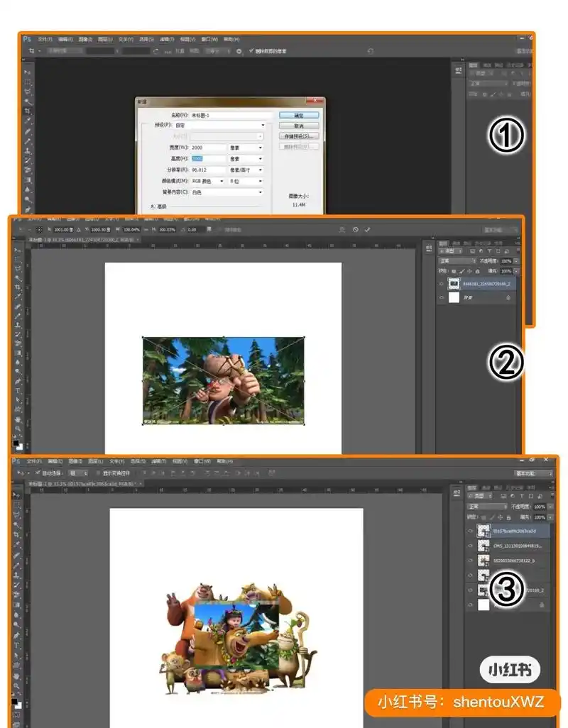This screenshot has width=568, height=728.
Task: Hide the 背景 layer in the middle screenshot
Action: [442, 299]
